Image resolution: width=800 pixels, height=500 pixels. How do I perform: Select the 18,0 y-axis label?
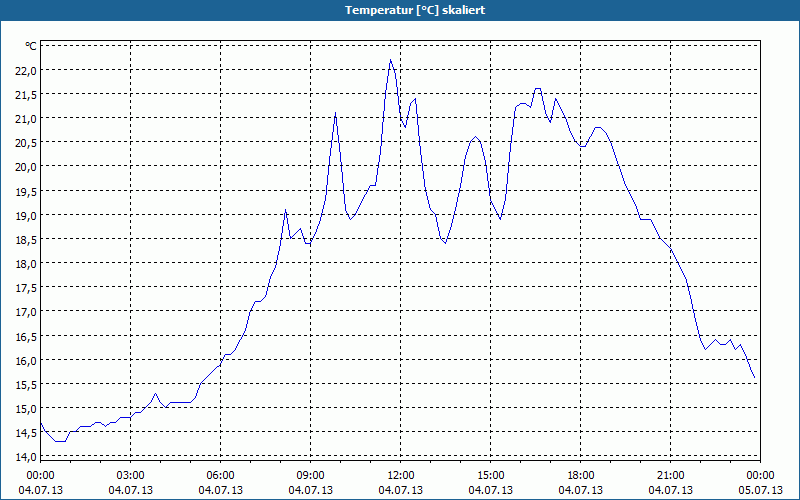pos(26,264)
